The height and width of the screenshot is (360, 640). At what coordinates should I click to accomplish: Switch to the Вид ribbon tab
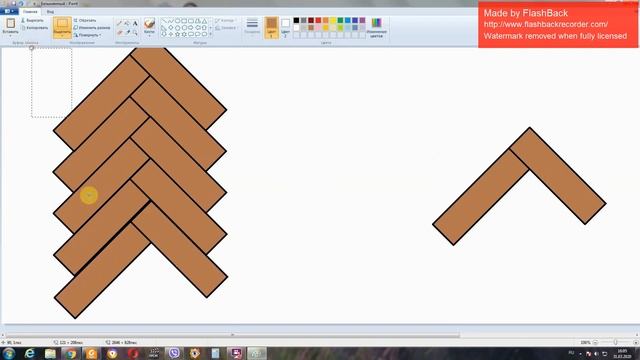[50, 11]
